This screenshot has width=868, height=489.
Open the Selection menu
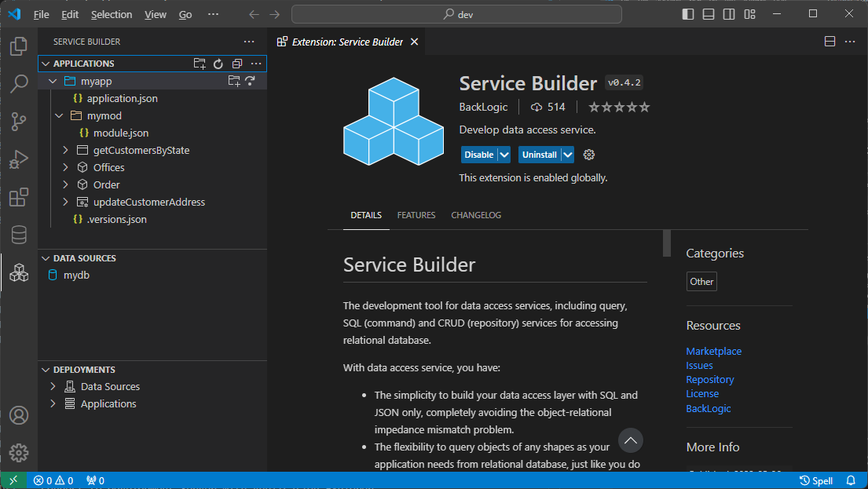tap(112, 15)
